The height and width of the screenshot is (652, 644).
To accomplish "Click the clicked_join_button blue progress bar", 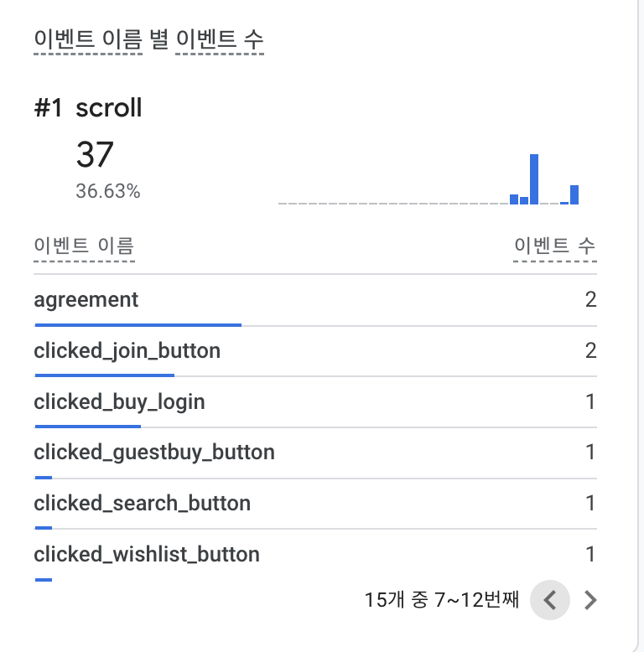I will click(104, 375).
